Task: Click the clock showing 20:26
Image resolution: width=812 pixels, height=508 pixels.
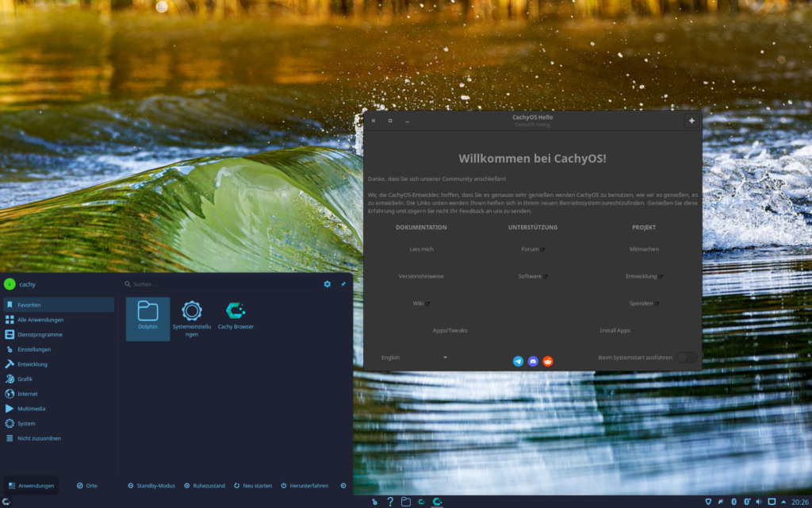Action: pos(801,502)
